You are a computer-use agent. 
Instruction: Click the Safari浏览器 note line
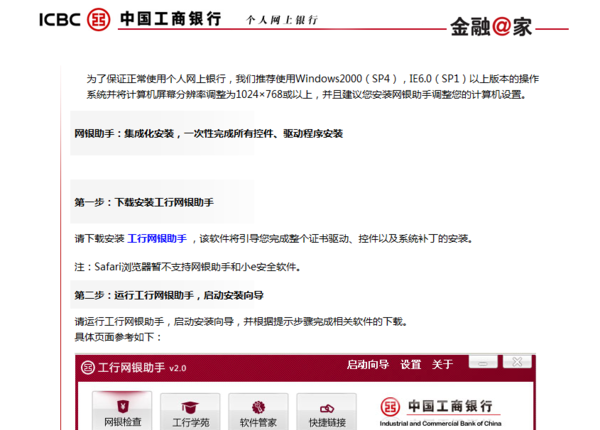[x=188, y=267]
